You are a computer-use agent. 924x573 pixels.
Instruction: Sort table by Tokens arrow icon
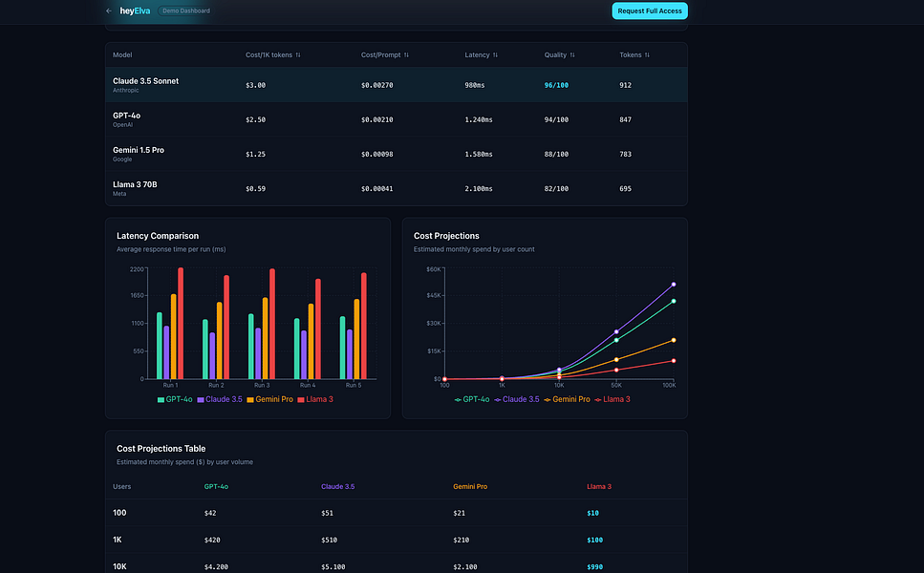tap(647, 54)
